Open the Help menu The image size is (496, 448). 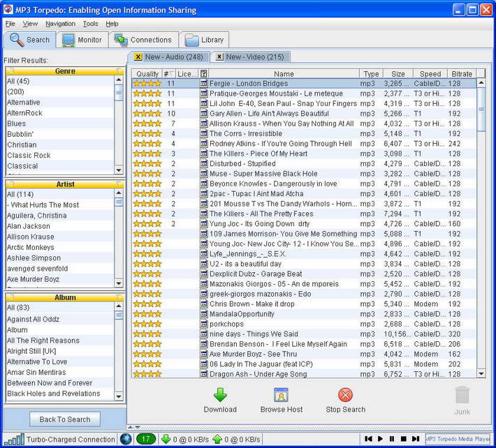click(112, 24)
